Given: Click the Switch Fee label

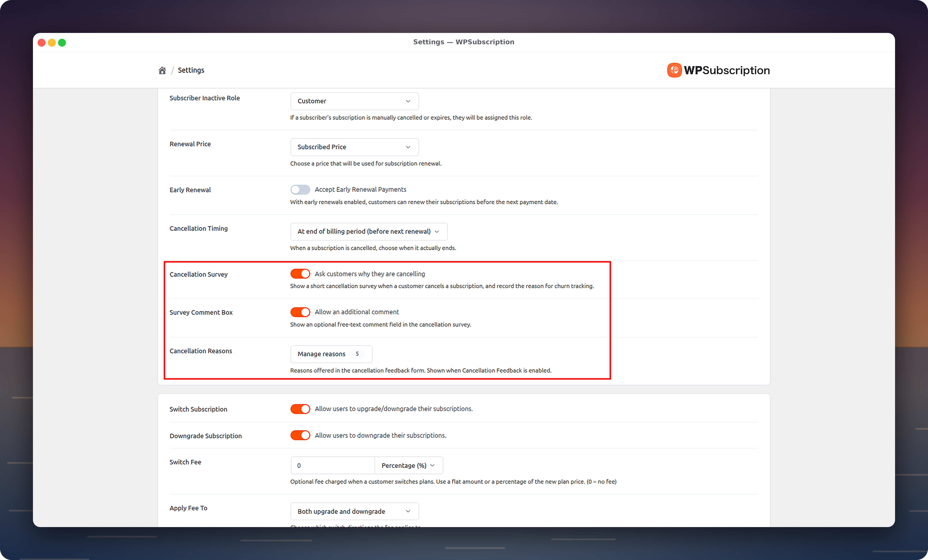Looking at the screenshot, I should coord(185,462).
